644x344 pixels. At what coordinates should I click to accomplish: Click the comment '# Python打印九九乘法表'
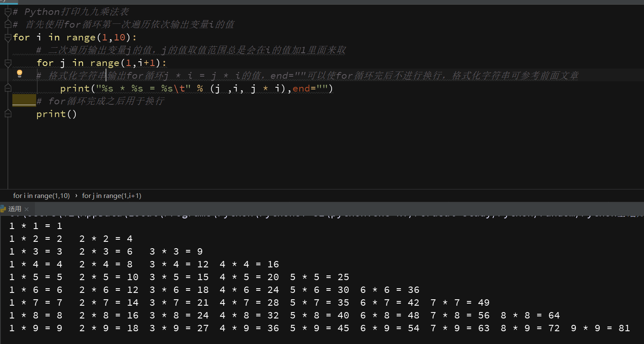(x=71, y=12)
